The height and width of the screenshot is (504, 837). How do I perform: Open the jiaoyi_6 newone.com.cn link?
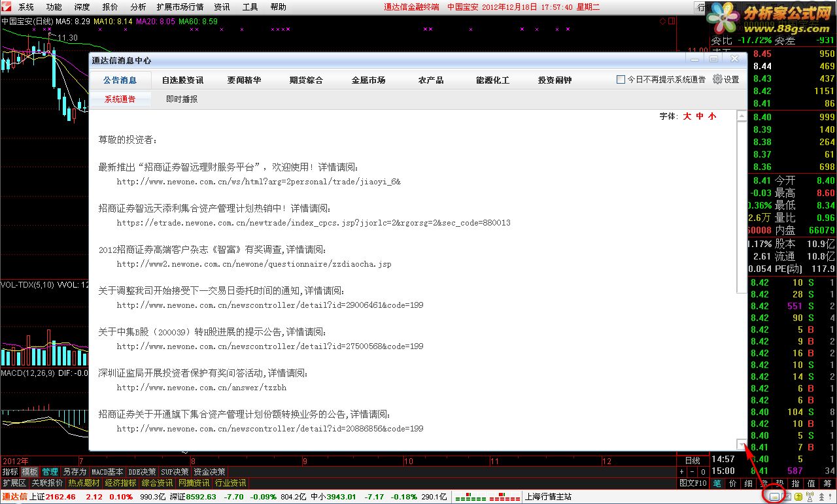click(258, 181)
